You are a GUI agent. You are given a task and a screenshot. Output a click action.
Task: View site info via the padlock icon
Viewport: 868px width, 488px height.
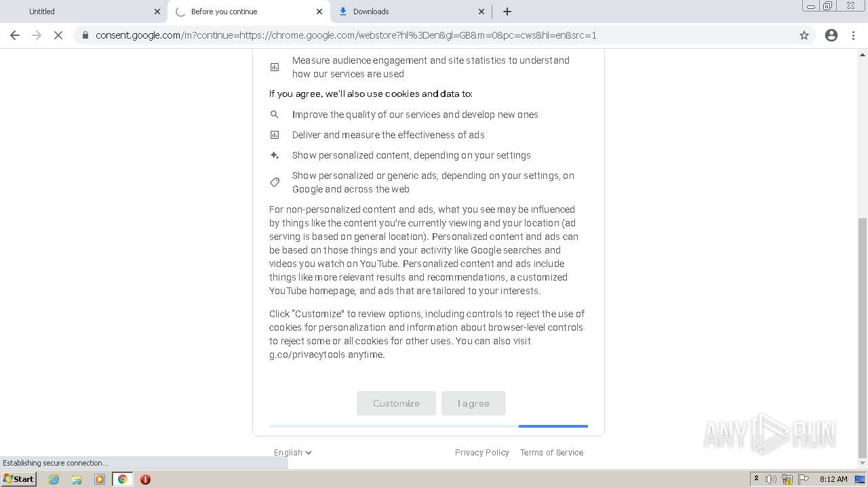coord(85,35)
